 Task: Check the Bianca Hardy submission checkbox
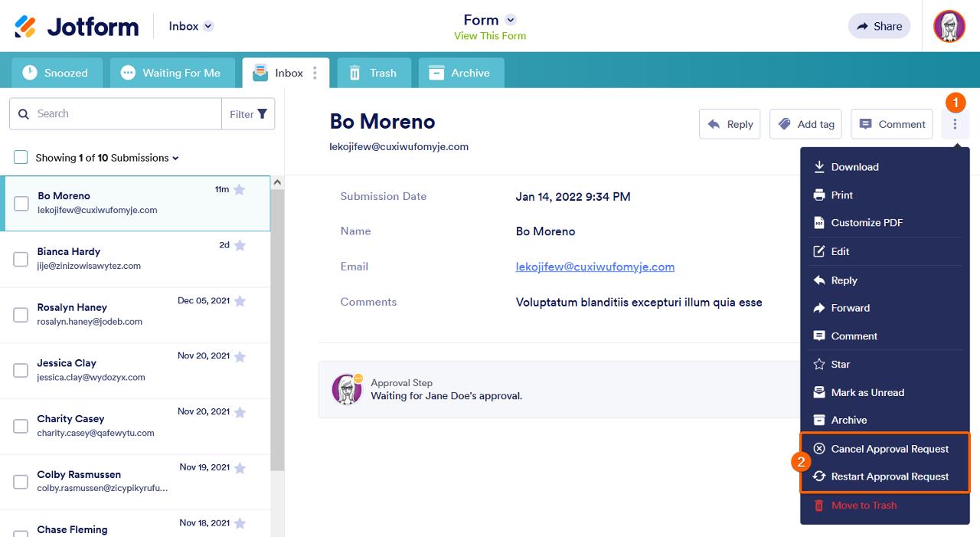pos(21,259)
